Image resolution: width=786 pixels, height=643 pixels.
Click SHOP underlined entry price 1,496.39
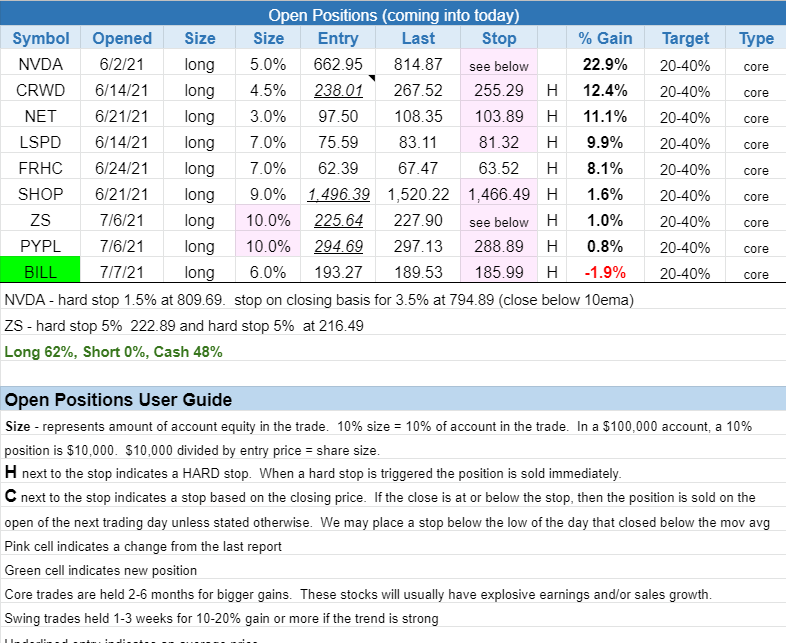338,194
